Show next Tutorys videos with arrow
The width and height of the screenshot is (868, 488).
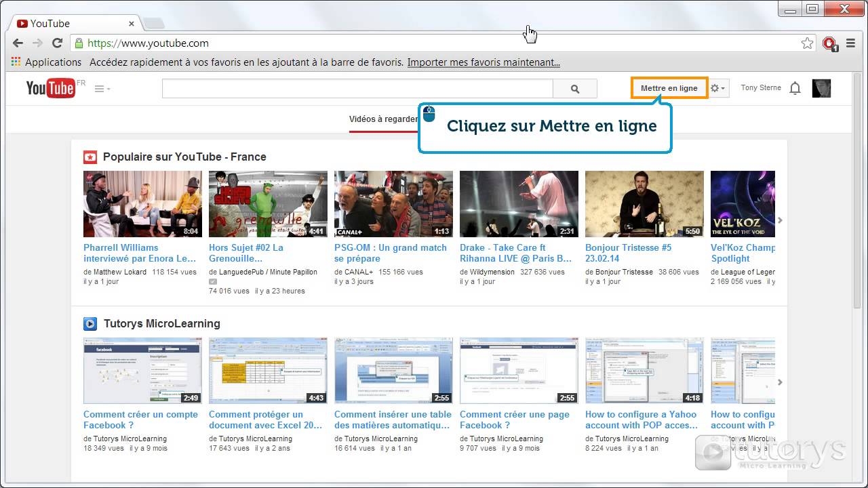tap(780, 382)
